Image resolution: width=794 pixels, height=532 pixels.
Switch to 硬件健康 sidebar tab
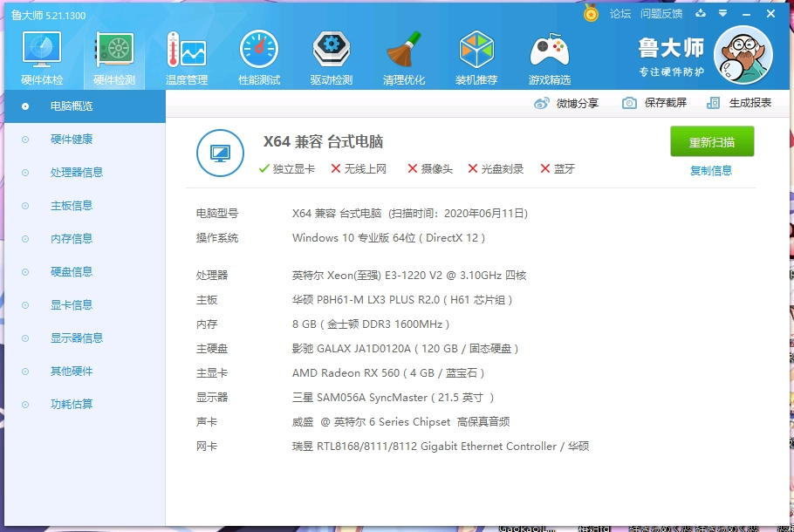click(x=86, y=140)
